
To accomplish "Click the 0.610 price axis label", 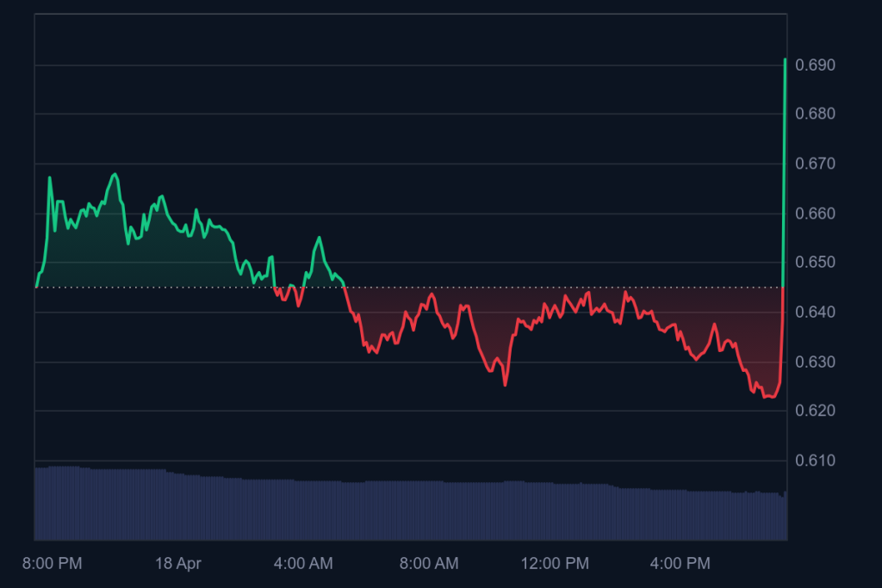I will click(x=815, y=461).
